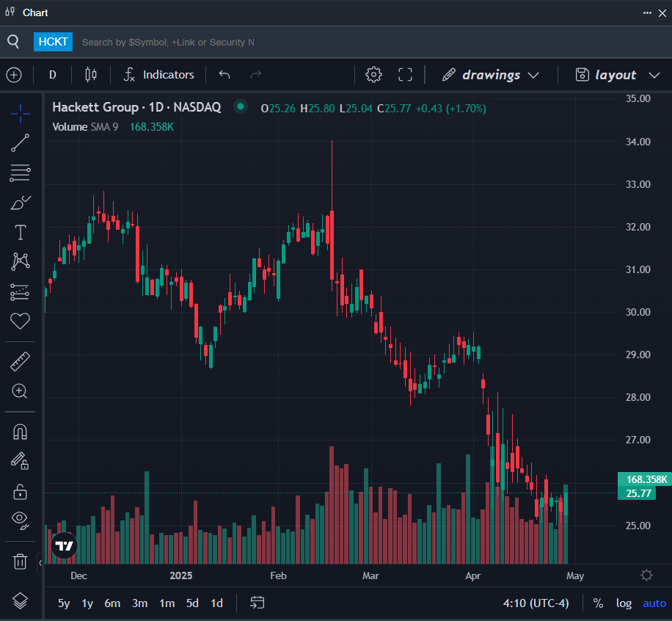Remove drawings with the trash icon

tap(20, 561)
